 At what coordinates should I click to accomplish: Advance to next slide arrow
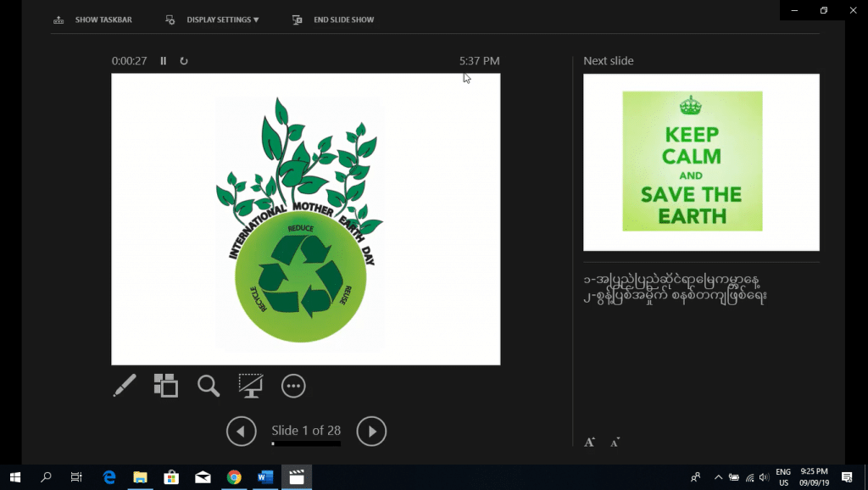tap(371, 432)
